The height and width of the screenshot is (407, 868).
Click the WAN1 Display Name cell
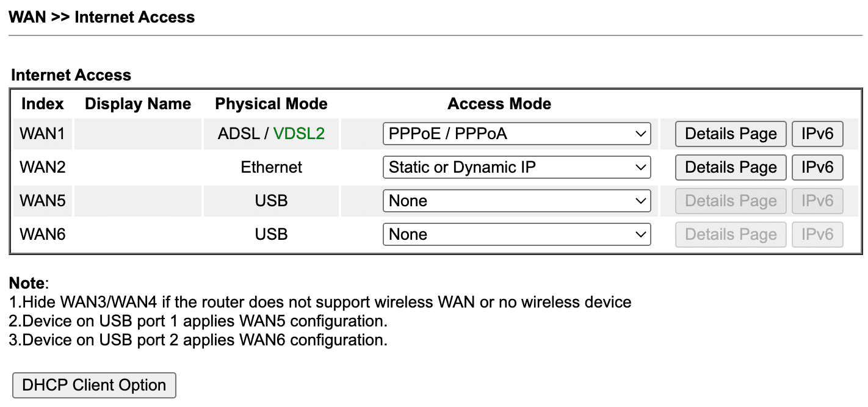137,134
